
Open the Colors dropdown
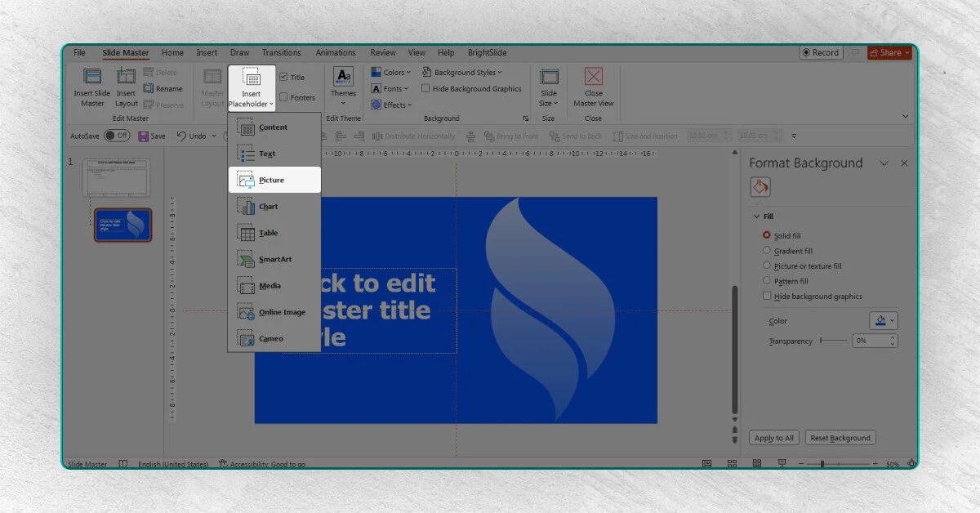click(x=392, y=73)
